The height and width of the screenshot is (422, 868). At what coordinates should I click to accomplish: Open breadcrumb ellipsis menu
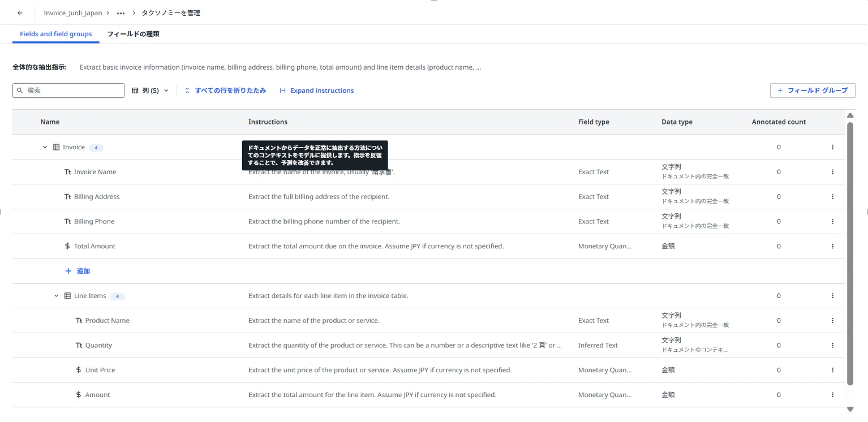click(x=121, y=13)
